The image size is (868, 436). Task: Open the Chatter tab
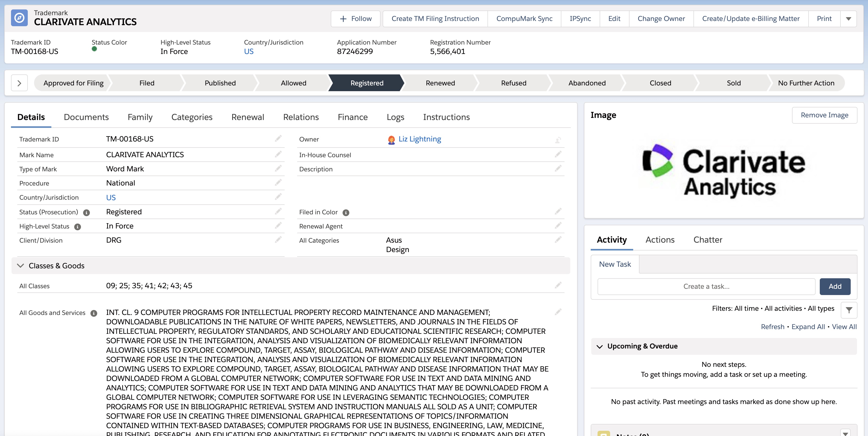[x=708, y=239]
